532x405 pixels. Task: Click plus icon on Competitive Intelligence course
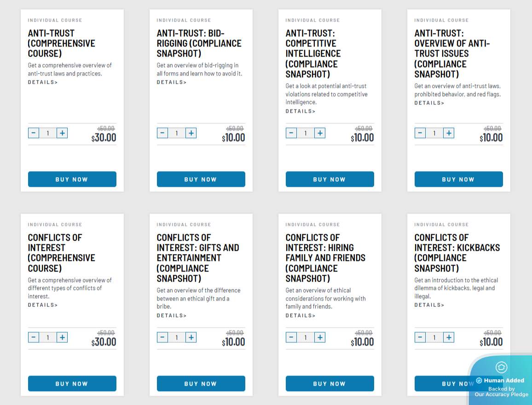pos(320,133)
